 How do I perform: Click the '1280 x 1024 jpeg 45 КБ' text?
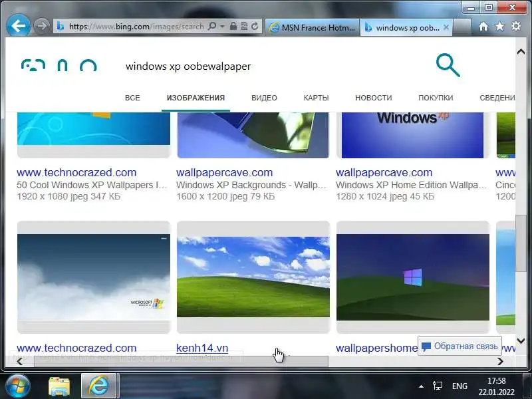(x=385, y=196)
